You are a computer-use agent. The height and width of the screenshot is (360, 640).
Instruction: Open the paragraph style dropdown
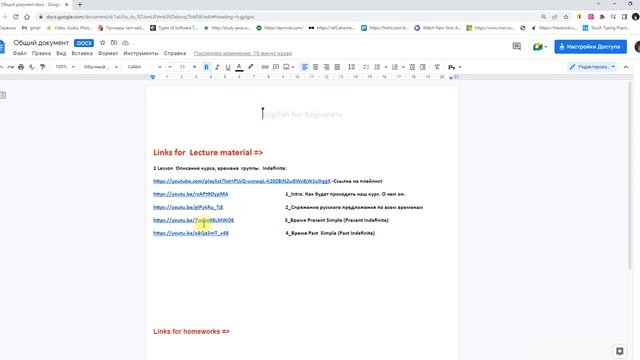coord(100,67)
